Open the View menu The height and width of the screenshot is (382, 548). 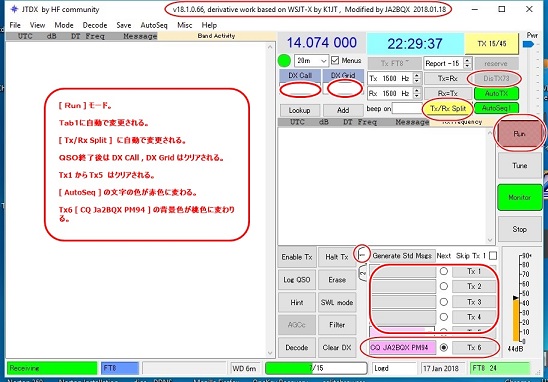(37, 25)
